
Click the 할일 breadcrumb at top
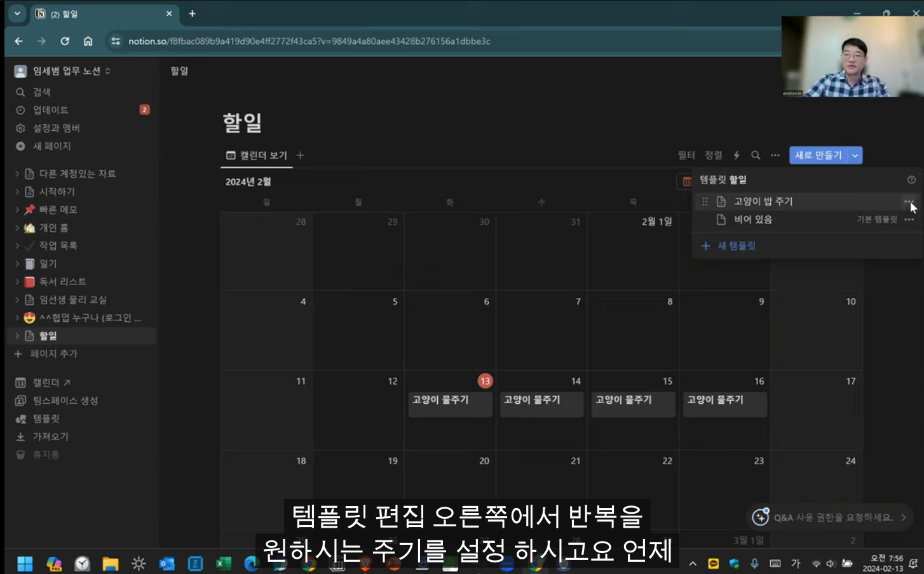(179, 71)
